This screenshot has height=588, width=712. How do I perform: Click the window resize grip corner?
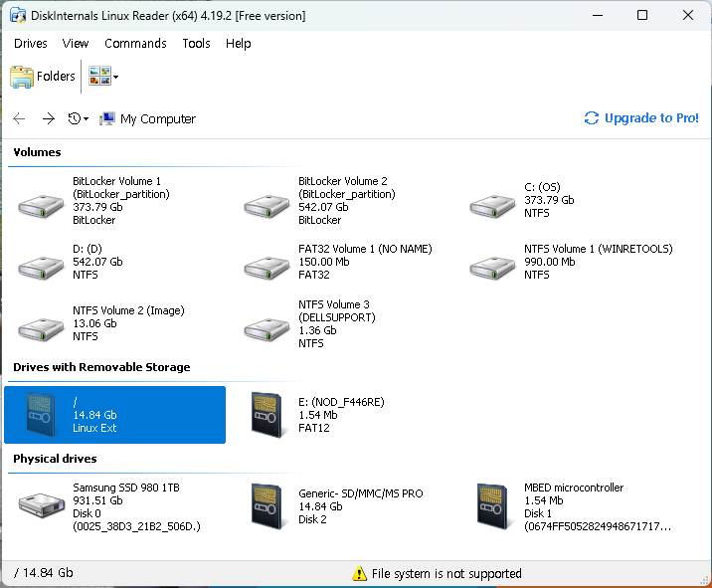pyautogui.click(x=705, y=580)
